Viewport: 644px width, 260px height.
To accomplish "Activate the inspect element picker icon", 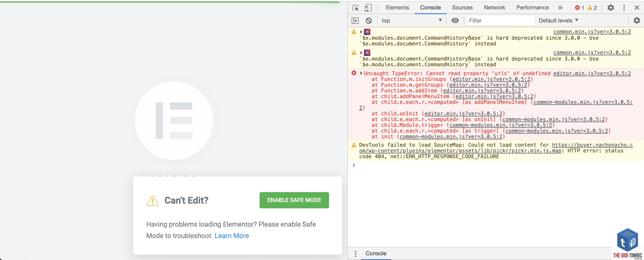I will click(x=355, y=8).
